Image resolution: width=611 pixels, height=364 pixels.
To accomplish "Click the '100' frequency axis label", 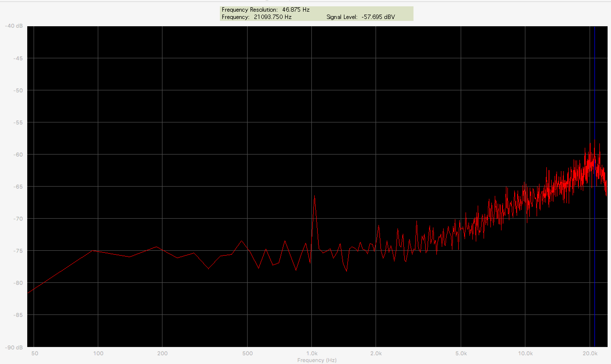I will 98,354.
